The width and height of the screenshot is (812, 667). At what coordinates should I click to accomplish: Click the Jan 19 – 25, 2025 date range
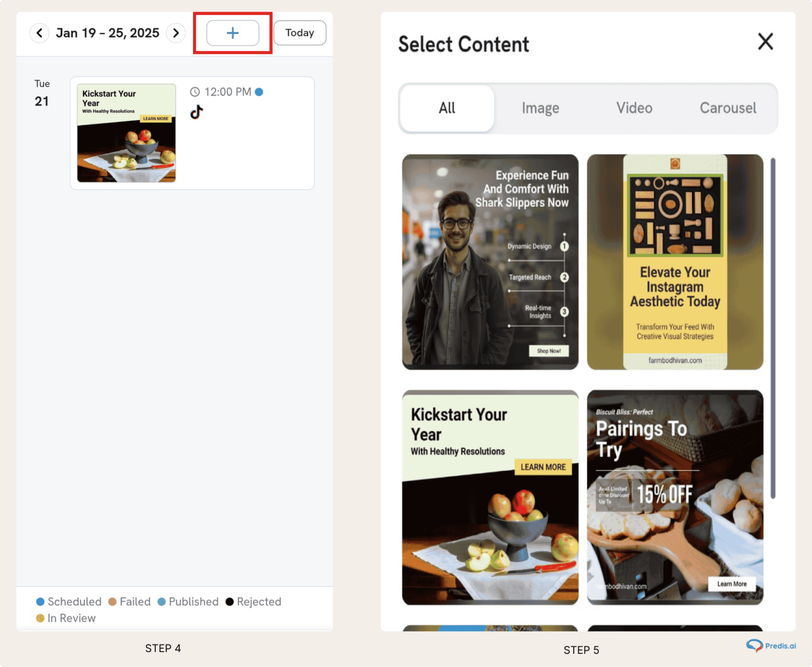[x=108, y=33]
